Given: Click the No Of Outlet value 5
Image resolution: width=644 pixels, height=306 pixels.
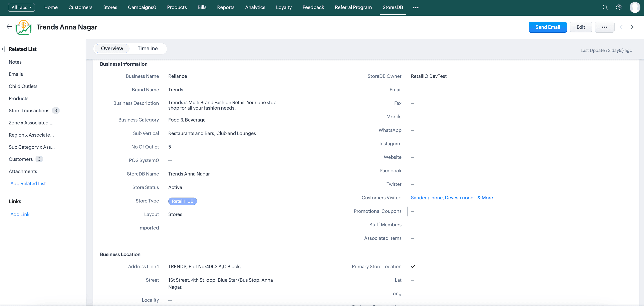Looking at the screenshot, I should pyautogui.click(x=169, y=147).
